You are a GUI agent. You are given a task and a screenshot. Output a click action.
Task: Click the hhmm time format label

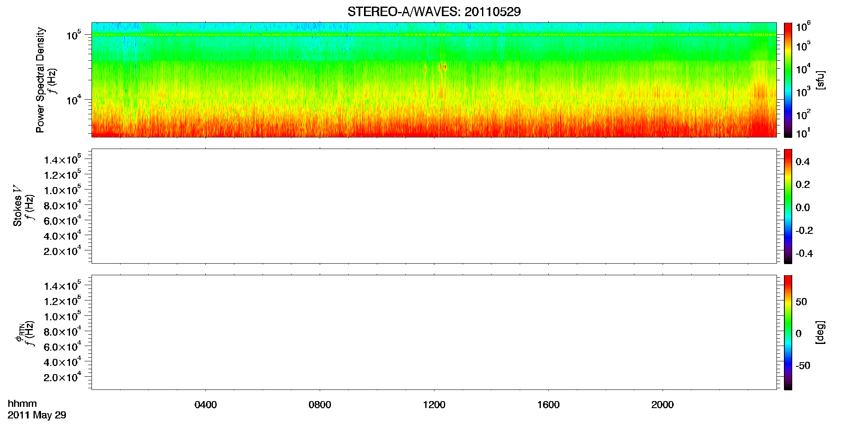pyautogui.click(x=22, y=404)
